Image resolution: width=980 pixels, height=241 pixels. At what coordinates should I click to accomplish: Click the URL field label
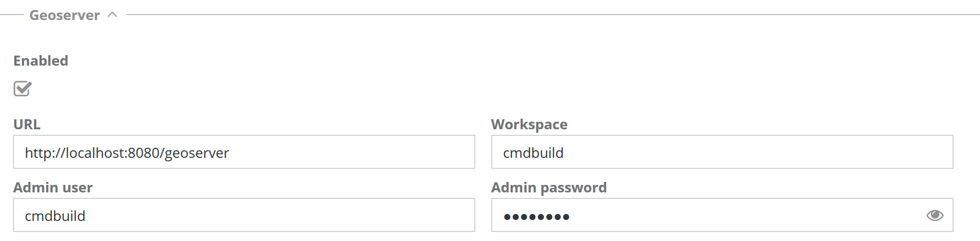point(27,124)
